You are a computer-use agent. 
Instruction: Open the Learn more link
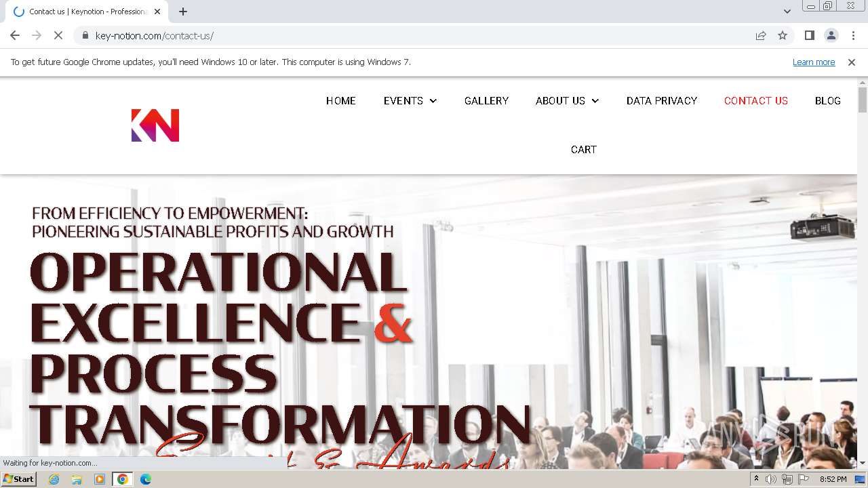pos(814,62)
